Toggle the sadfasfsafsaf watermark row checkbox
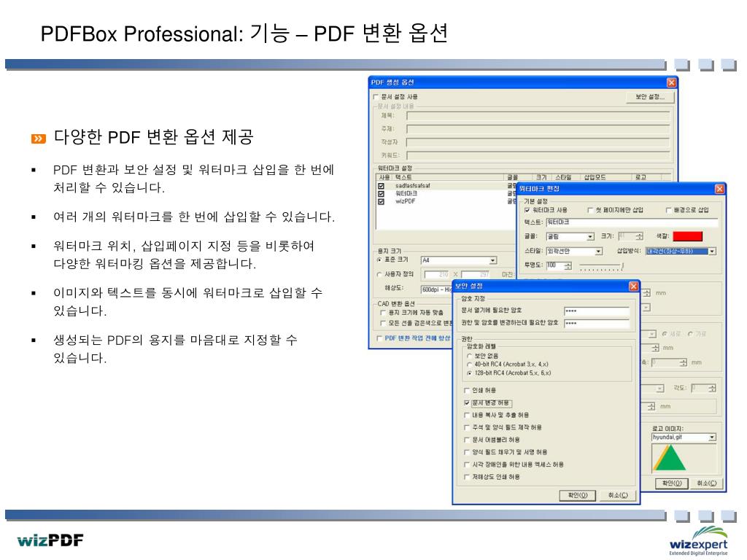 (x=381, y=186)
